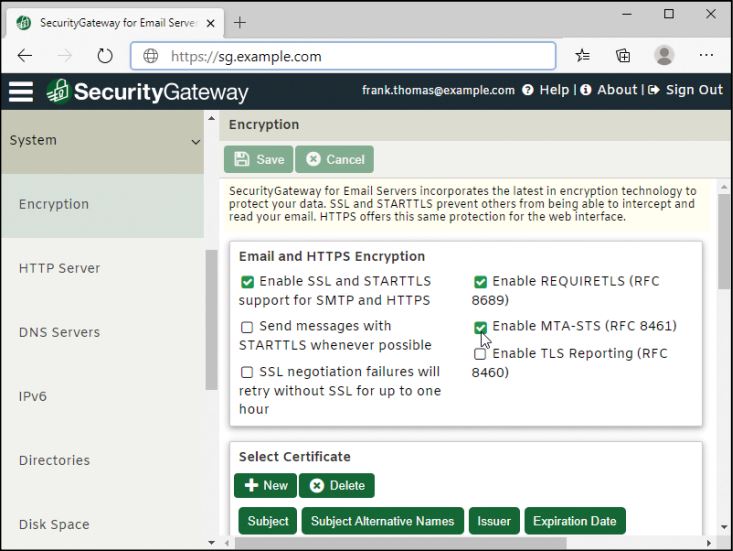Toggle Send messages with STARTTLS checkbox
The width and height of the screenshot is (733, 551).
pos(247,327)
